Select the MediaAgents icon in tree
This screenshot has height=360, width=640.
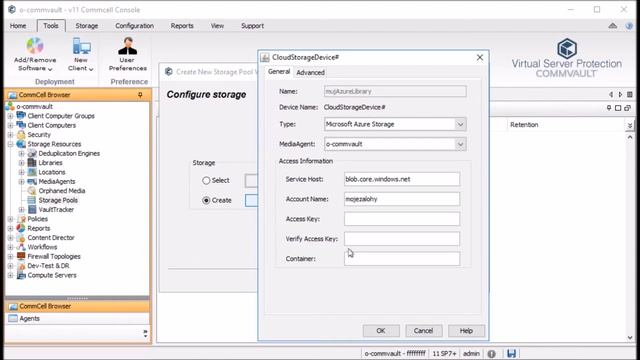pyautogui.click(x=32, y=182)
